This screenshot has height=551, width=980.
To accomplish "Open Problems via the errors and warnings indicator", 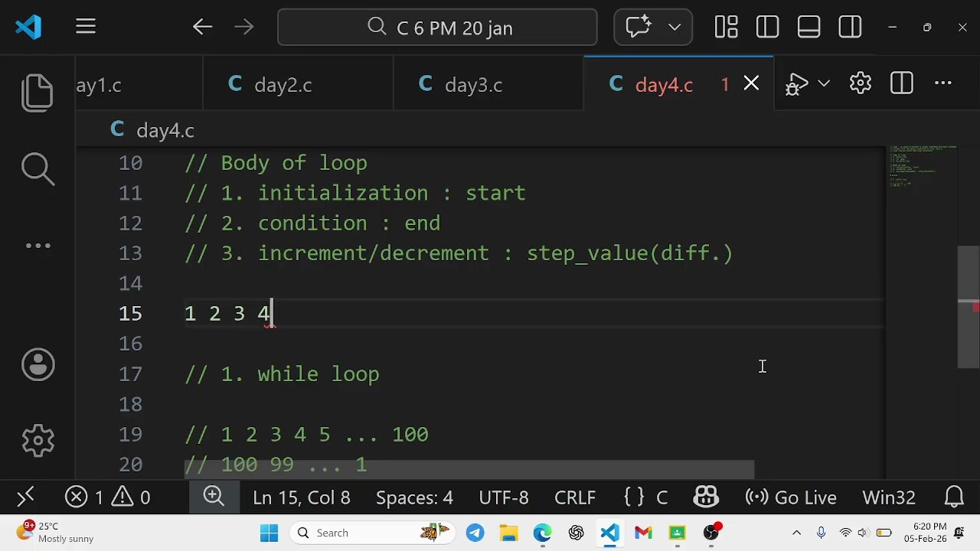I will (107, 497).
